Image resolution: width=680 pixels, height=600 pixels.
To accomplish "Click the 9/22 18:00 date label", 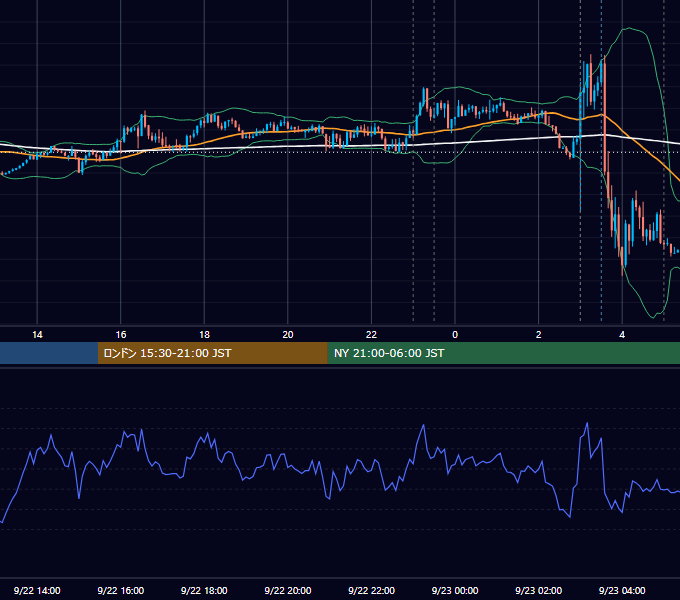I will (204, 590).
